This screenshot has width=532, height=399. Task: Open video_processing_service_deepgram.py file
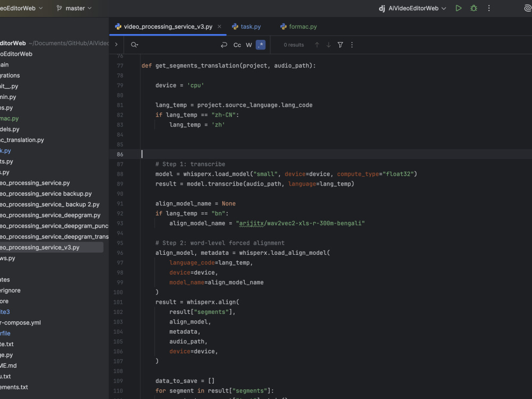point(50,215)
